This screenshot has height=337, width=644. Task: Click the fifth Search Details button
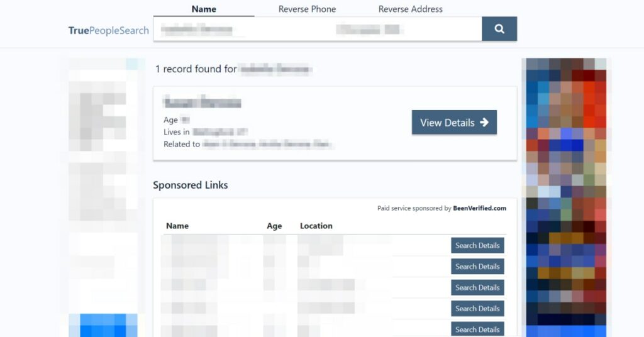(x=477, y=329)
